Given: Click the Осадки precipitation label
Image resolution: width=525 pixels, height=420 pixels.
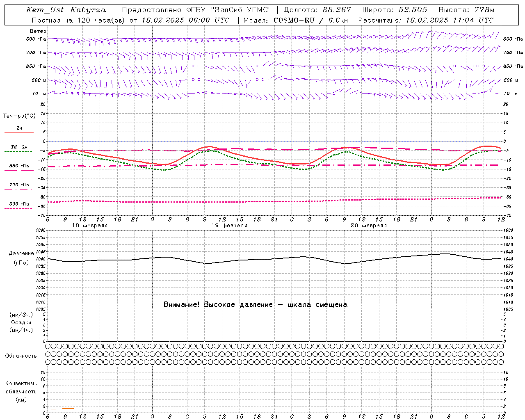Looking at the screenshot, I should point(21,322).
